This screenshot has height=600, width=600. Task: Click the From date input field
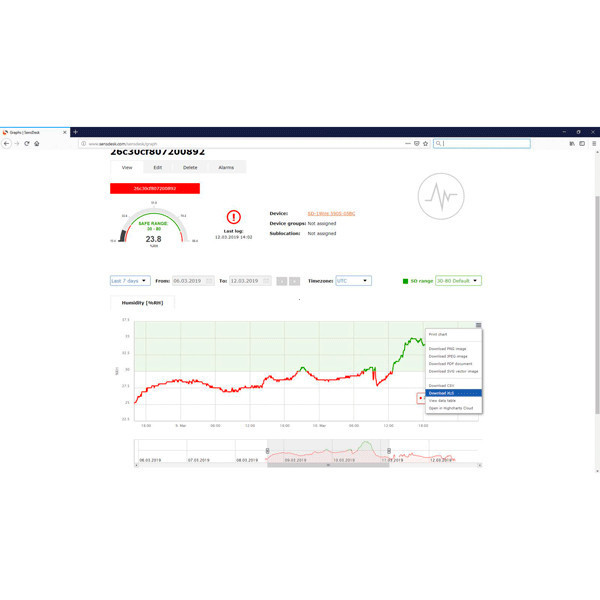[189, 281]
